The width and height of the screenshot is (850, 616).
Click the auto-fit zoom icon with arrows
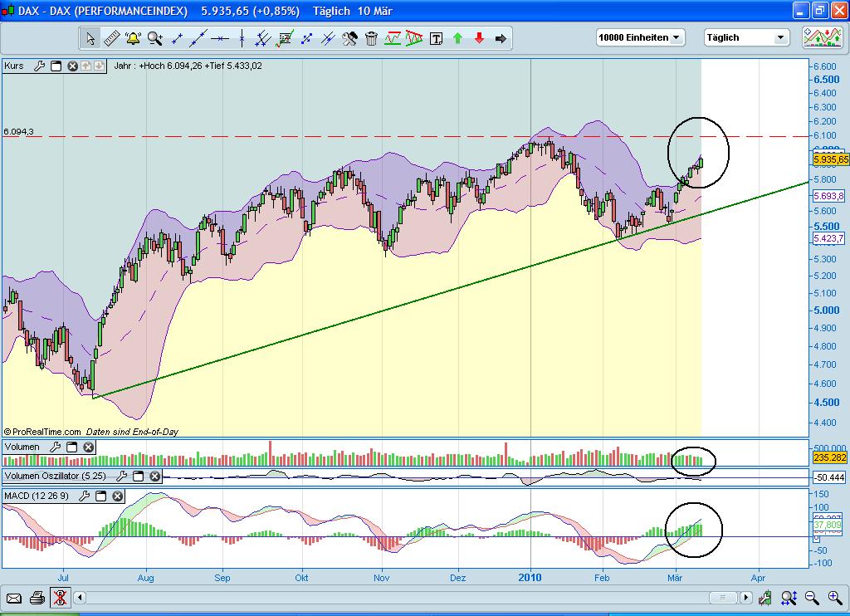click(789, 598)
